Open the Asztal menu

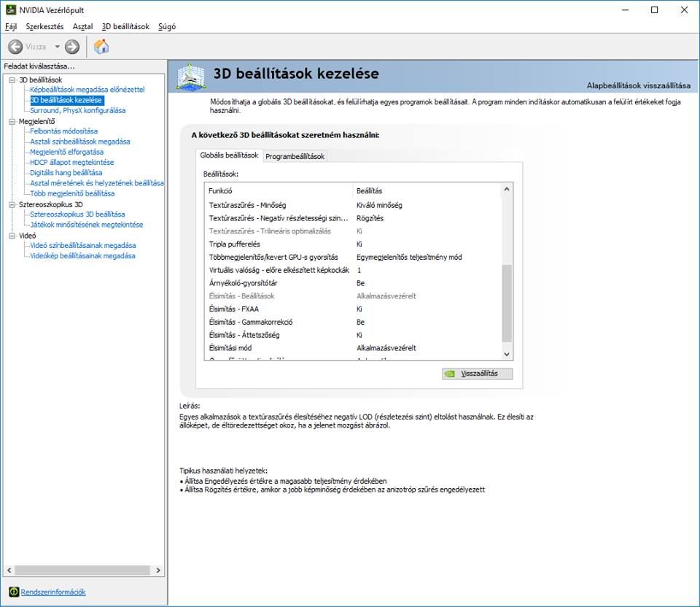82,26
